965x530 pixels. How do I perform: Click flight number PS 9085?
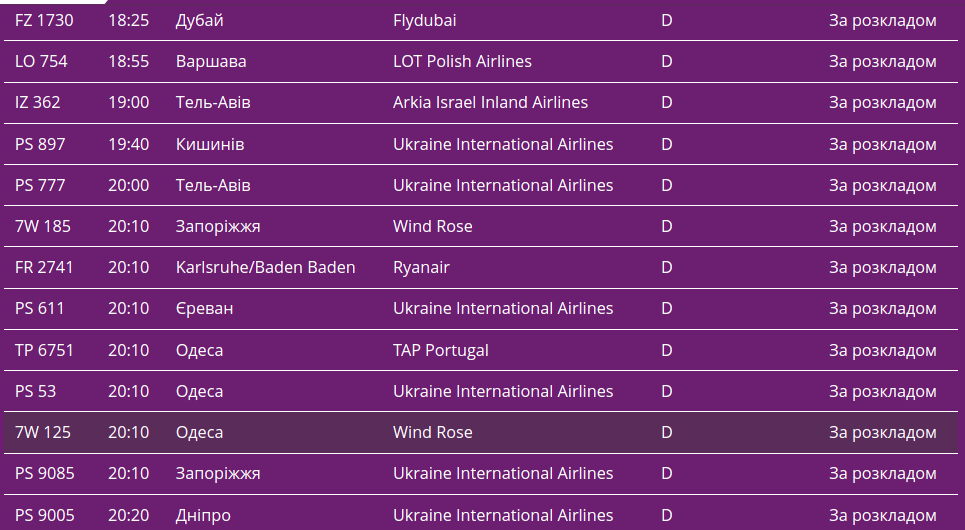45,473
